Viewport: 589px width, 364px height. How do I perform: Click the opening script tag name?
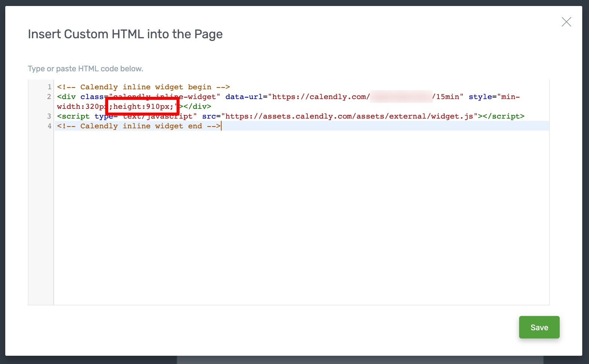coord(76,116)
